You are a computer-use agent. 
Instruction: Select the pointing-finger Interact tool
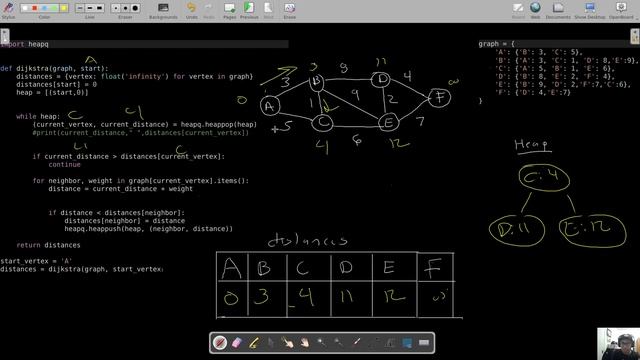tap(287, 342)
